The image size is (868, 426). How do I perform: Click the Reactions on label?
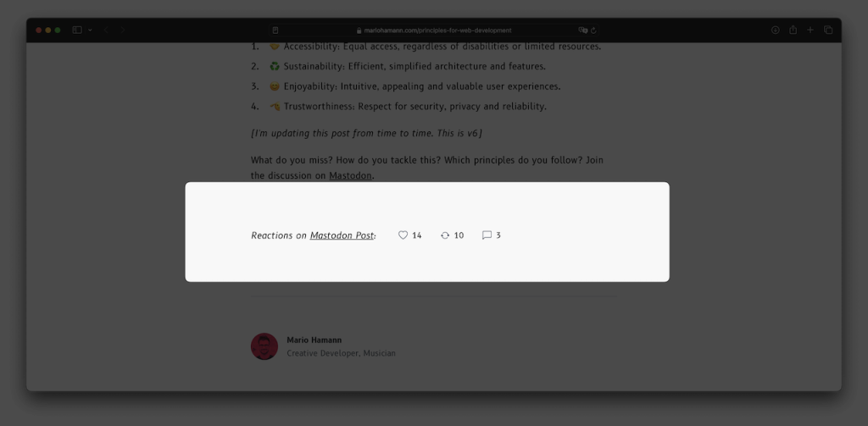[x=278, y=235]
